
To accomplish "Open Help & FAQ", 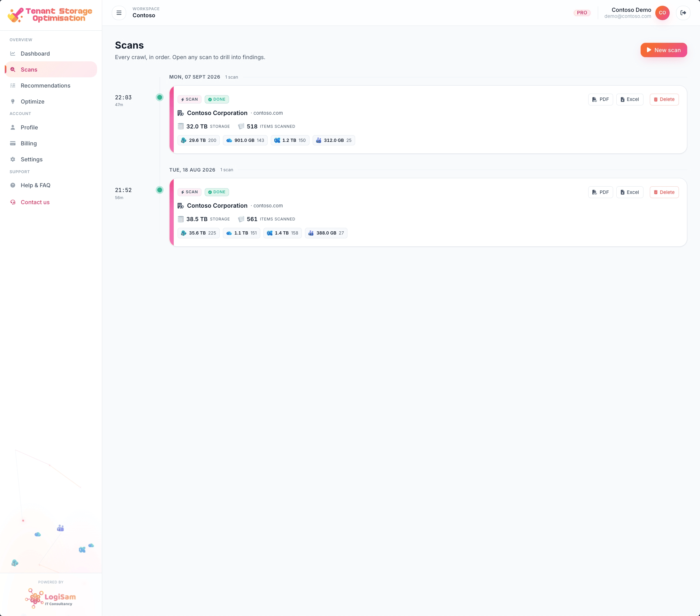I will (x=51, y=185).
